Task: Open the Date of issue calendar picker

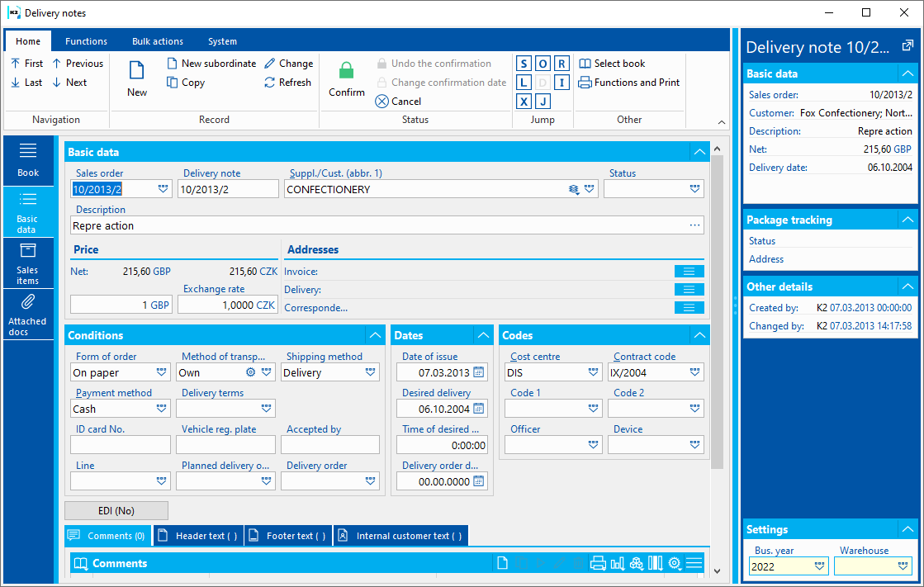Action: point(478,372)
